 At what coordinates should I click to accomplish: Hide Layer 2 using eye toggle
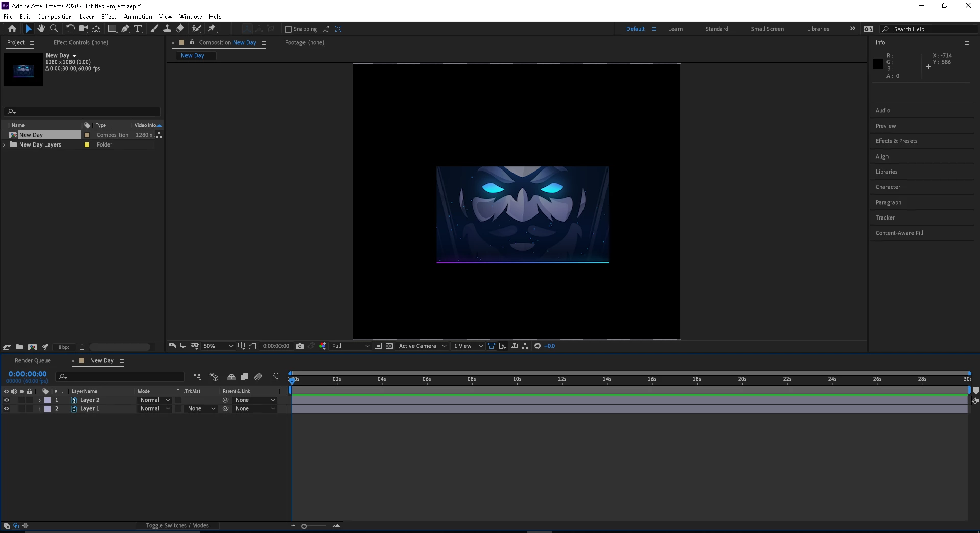(x=7, y=400)
